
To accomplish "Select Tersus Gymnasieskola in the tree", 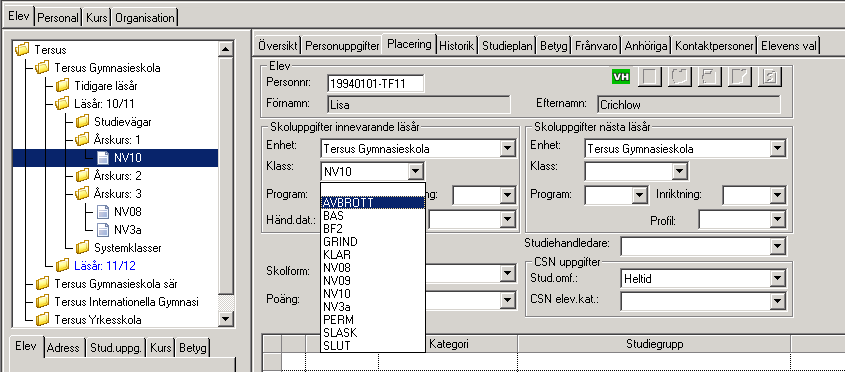I will (x=107, y=68).
